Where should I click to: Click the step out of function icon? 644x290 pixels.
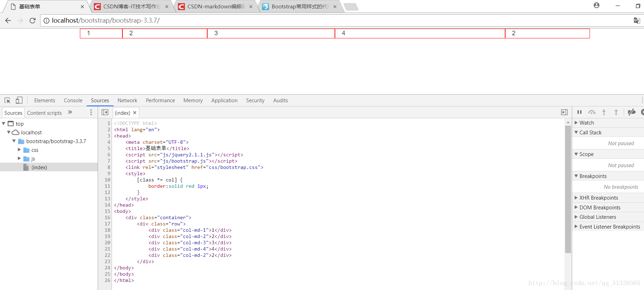tap(616, 112)
